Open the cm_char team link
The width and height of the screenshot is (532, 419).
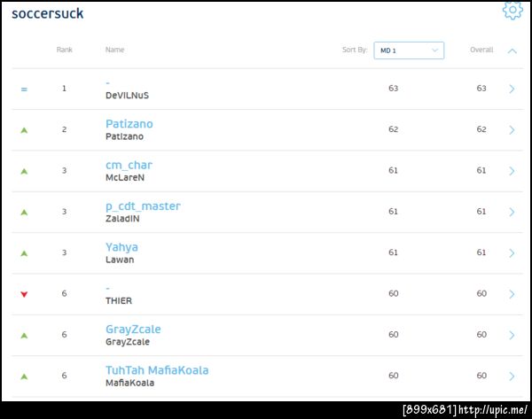pos(129,165)
